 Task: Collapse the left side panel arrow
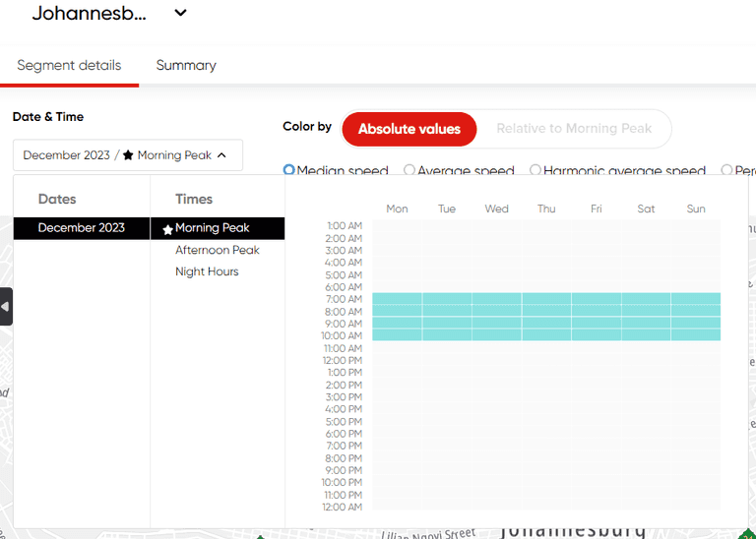[6, 307]
